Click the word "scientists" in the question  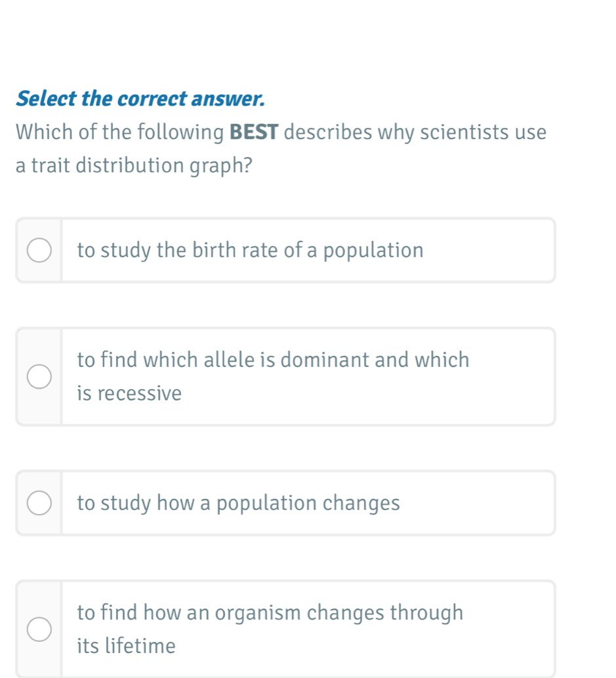463,133
